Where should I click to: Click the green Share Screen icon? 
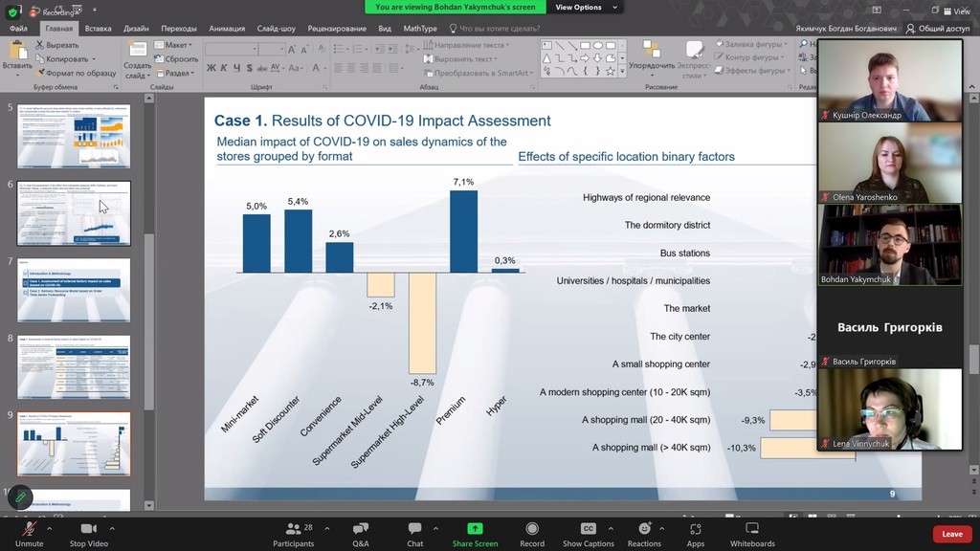(x=475, y=529)
